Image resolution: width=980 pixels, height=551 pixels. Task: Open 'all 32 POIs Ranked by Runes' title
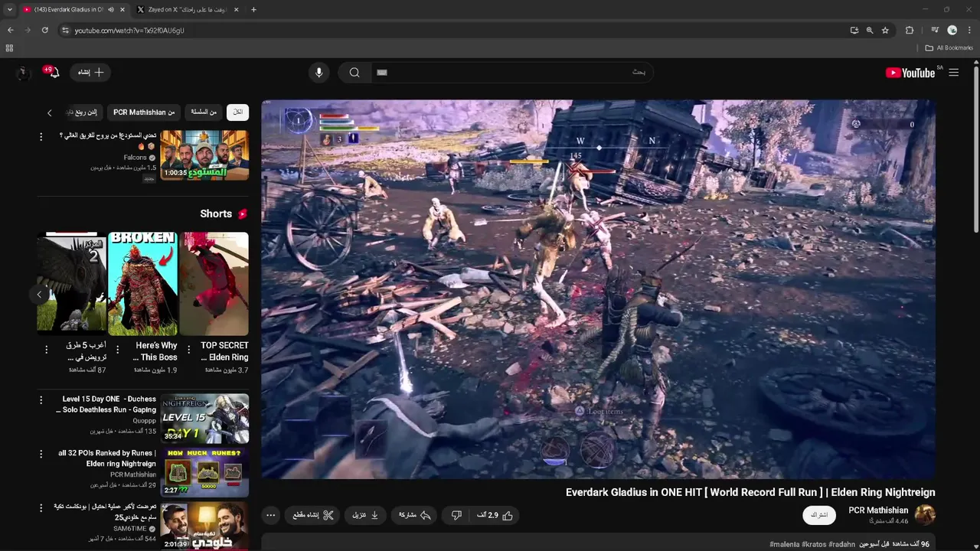pos(107,458)
